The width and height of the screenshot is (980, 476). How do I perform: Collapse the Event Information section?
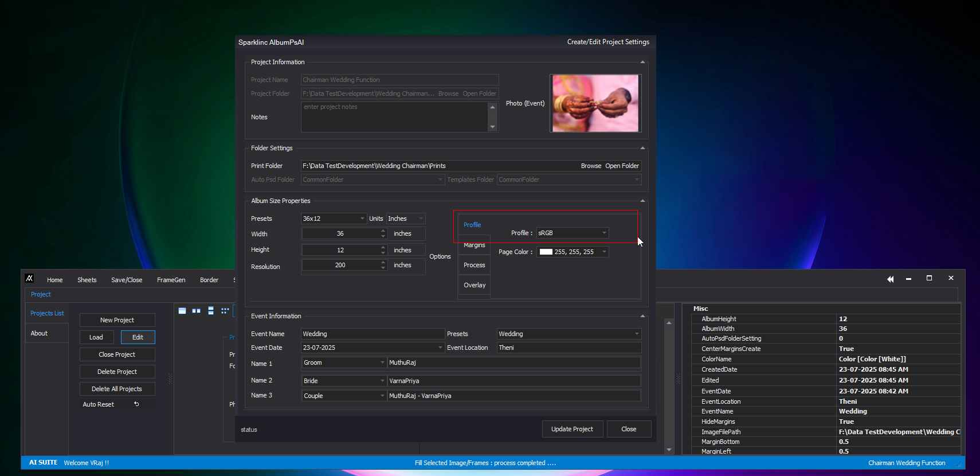(x=642, y=316)
